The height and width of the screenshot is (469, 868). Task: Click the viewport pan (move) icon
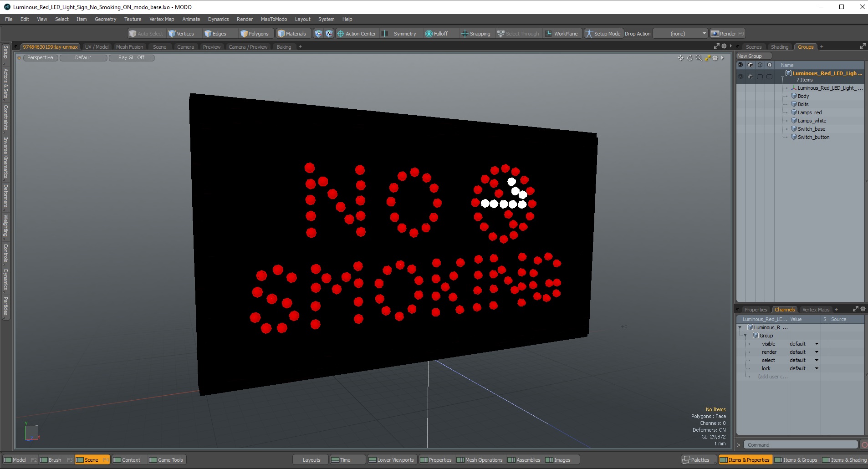pos(680,58)
